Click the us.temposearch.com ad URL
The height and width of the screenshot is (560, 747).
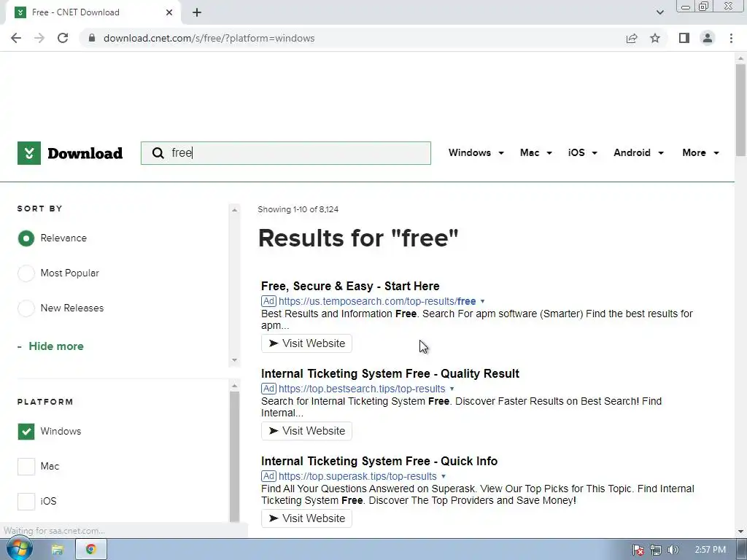[x=377, y=301]
